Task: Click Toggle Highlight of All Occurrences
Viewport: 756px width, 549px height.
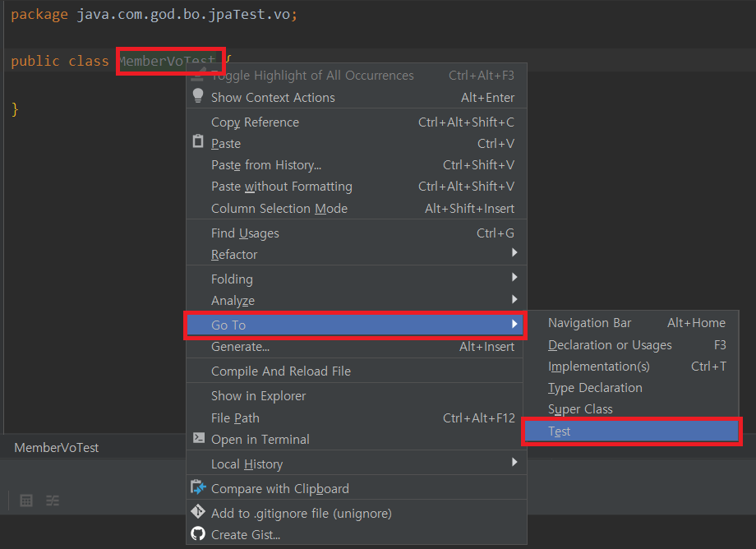Action: pos(357,76)
